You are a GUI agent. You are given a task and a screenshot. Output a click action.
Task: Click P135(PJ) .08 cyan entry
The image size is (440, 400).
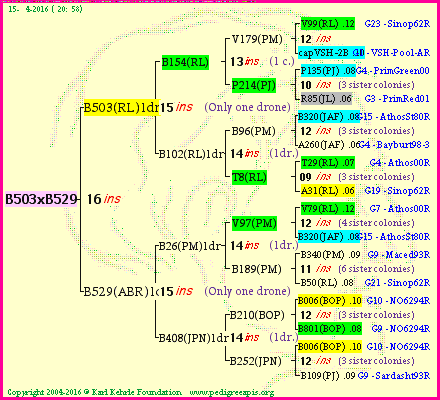point(328,71)
